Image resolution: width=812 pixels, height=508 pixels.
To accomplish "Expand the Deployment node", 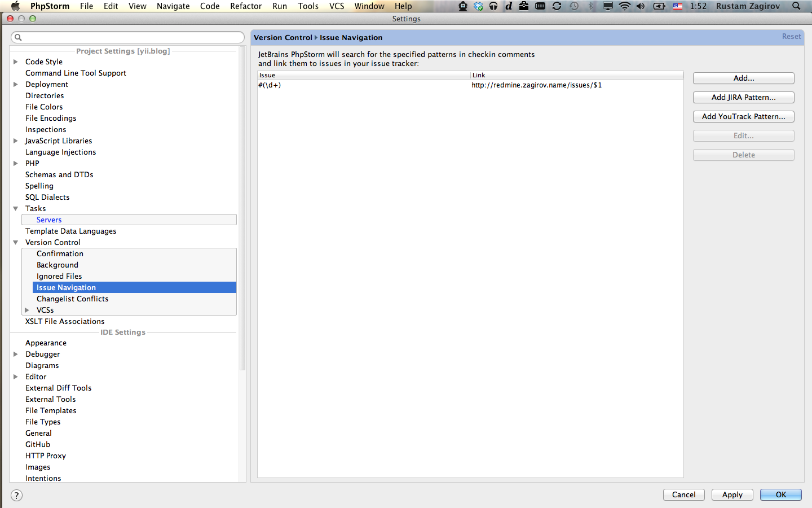I will (16, 84).
